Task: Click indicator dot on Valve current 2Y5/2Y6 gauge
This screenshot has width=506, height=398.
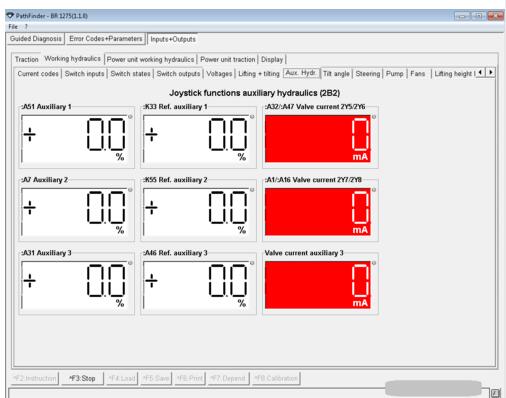Action: (374, 117)
